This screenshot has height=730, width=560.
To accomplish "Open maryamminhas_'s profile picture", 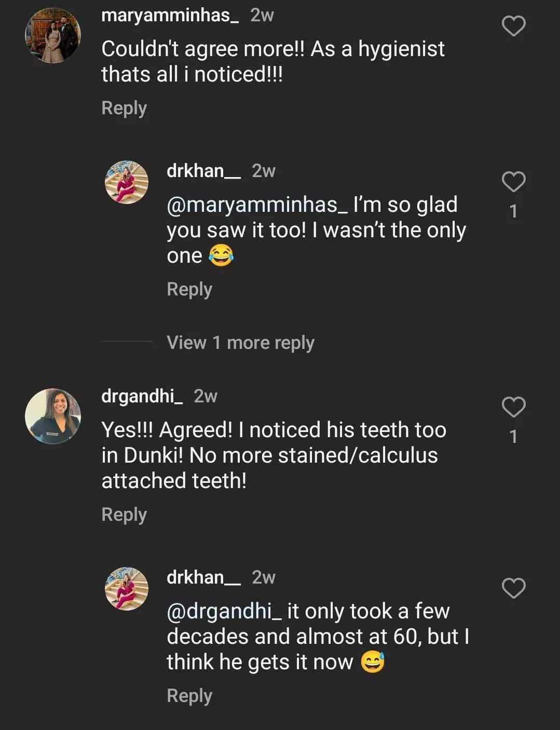I will tap(53, 36).
